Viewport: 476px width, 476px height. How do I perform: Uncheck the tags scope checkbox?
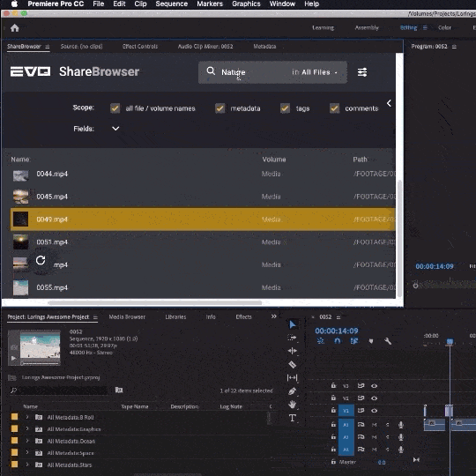coord(285,108)
